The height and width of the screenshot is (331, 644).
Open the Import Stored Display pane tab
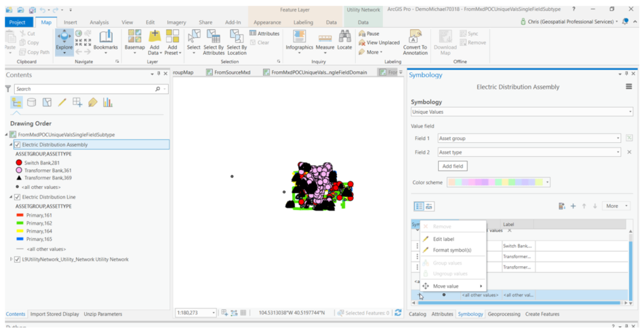point(55,314)
